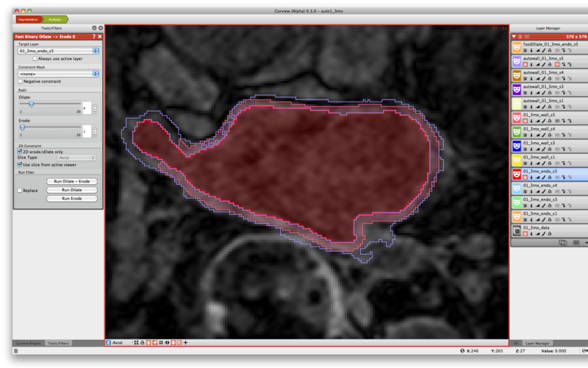Click the plus icon in viewer toolbar
The image size is (588, 368).
186,342
